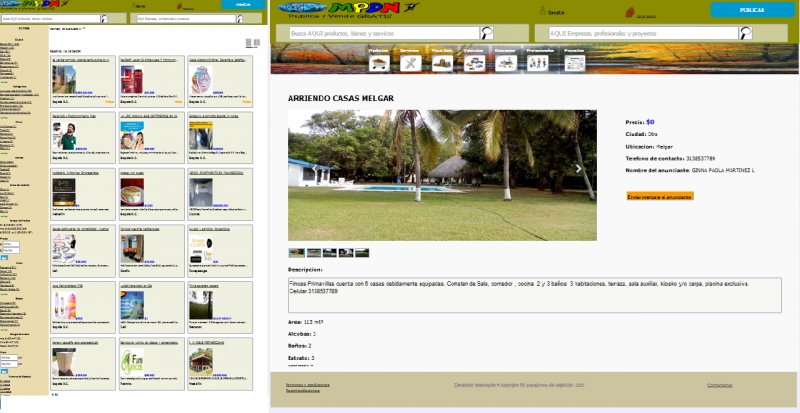Viewport: 800px width, 413px height.
Task: Click the leaf icon in detail page header
Action: [630, 12]
